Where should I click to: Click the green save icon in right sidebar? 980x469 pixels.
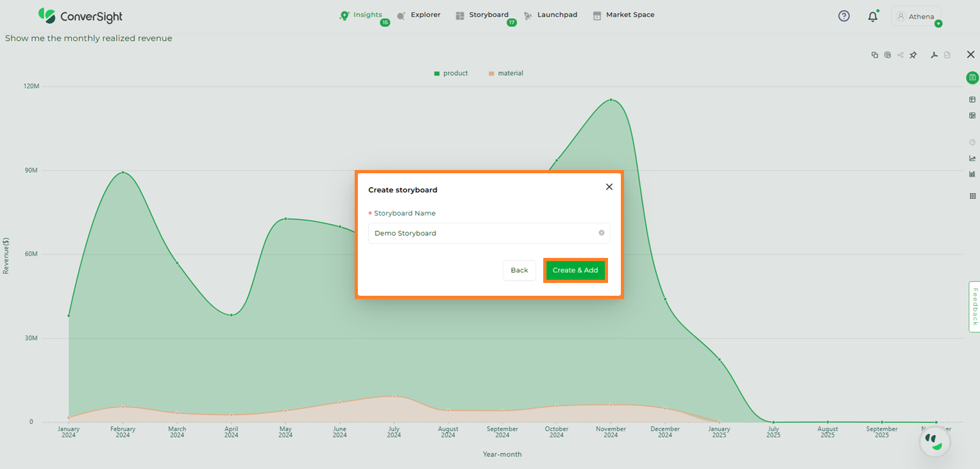click(972, 78)
